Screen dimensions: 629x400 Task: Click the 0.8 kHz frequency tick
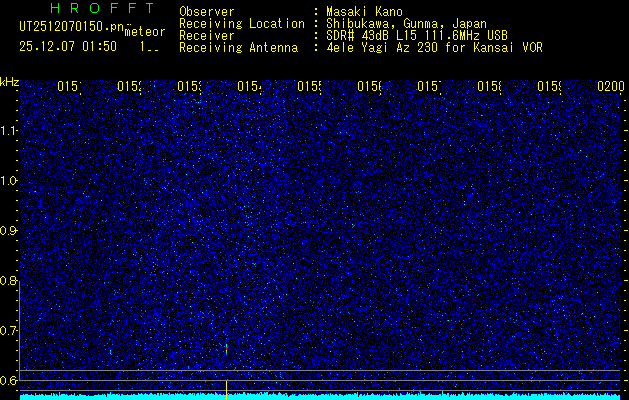coord(9,281)
